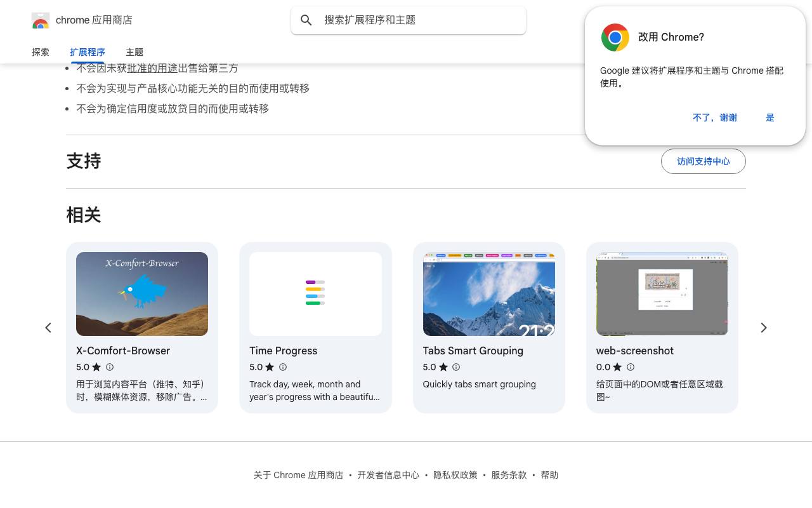Click the 'Quickly tabs smart grouping' description
Viewport: 812px width, 508px height.
coord(480,384)
